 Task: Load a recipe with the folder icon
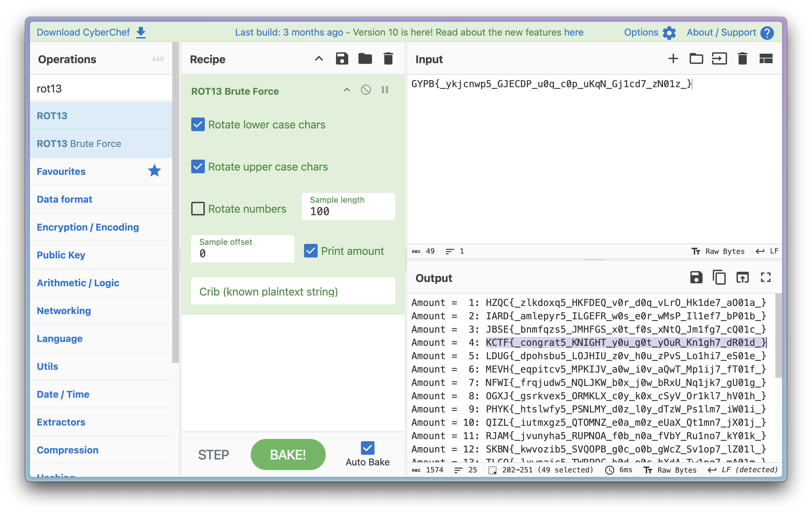tap(365, 59)
